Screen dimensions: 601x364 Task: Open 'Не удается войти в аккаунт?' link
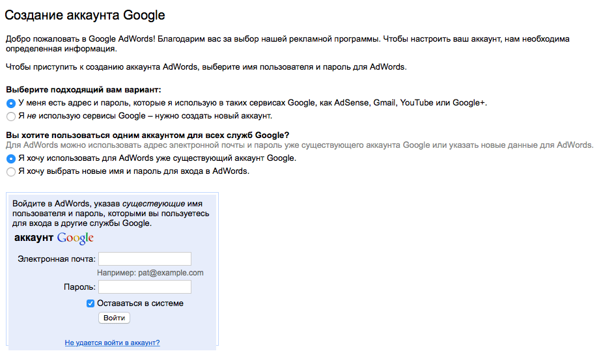(112, 343)
